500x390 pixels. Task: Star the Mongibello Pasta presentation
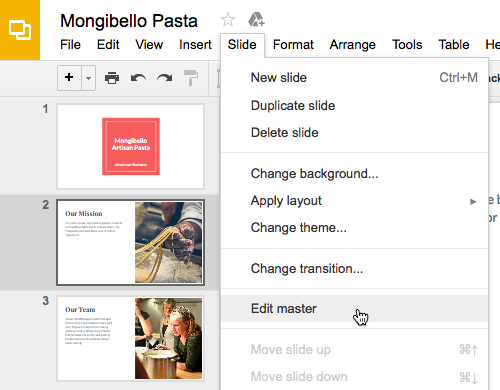228,20
